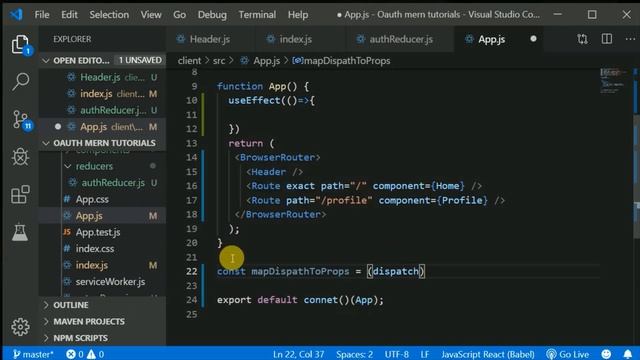Click line number 11 in gutter

coord(191,115)
